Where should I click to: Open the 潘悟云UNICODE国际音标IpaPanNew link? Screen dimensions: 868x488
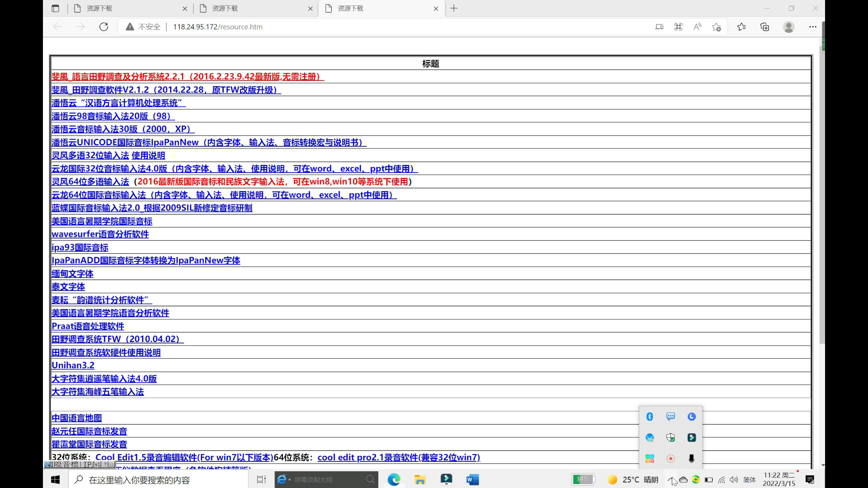[208, 142]
